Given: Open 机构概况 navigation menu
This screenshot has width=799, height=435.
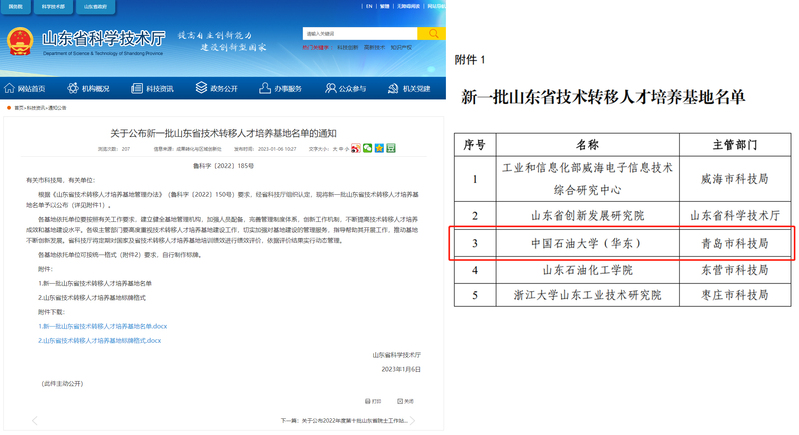Looking at the screenshot, I should 88,88.
